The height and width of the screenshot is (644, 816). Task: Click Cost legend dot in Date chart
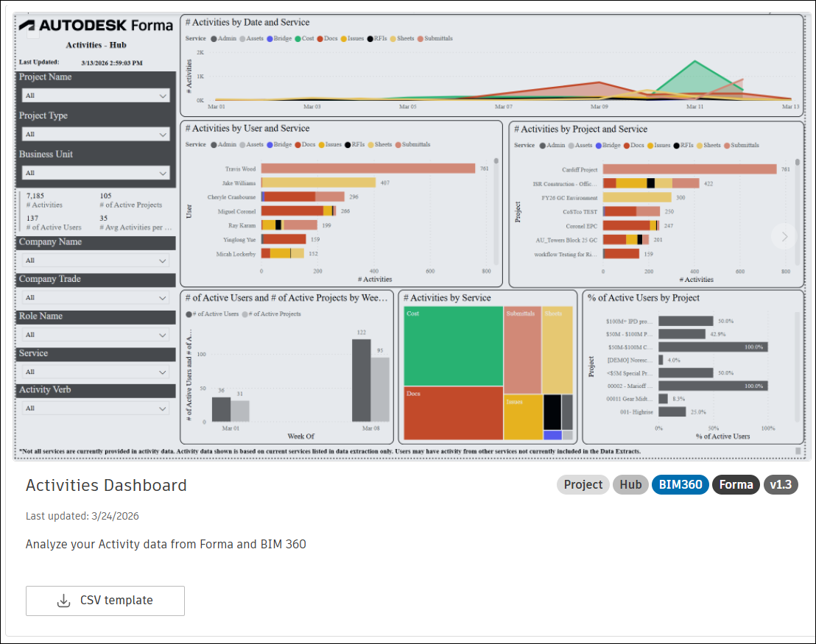(298, 38)
